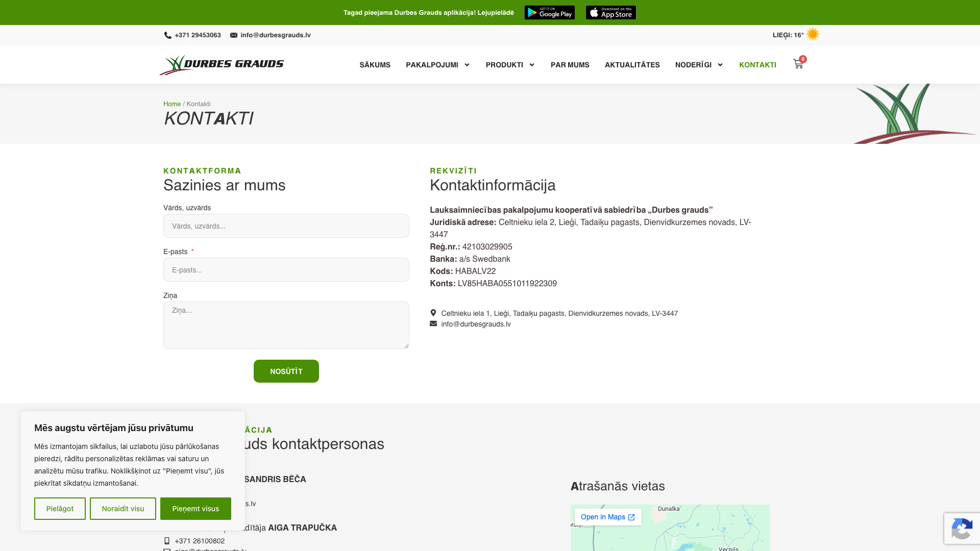Click the name AIGA TRAPUČKA
The width and height of the screenshot is (980, 551).
pos(302,528)
